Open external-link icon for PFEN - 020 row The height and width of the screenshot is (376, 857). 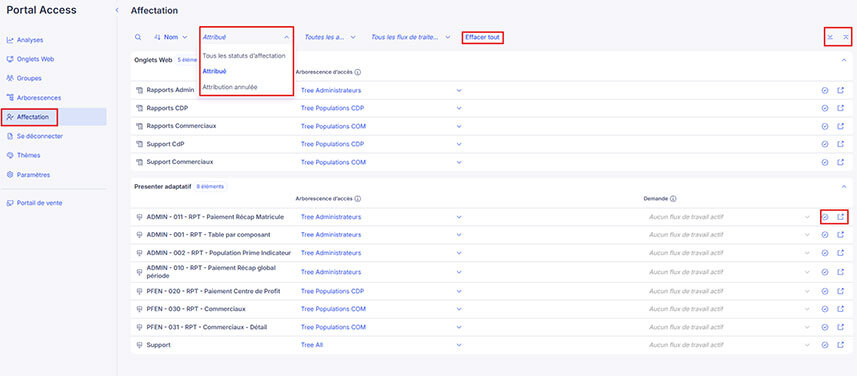point(841,291)
